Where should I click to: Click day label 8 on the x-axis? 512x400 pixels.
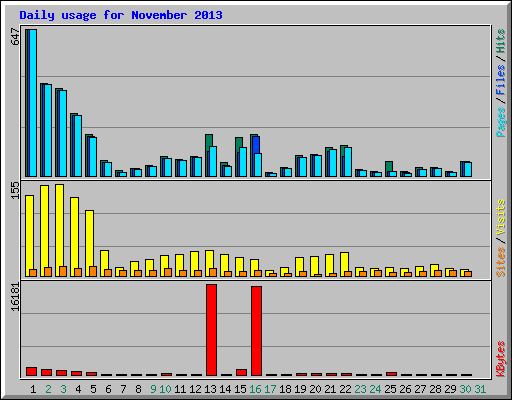tap(138, 389)
